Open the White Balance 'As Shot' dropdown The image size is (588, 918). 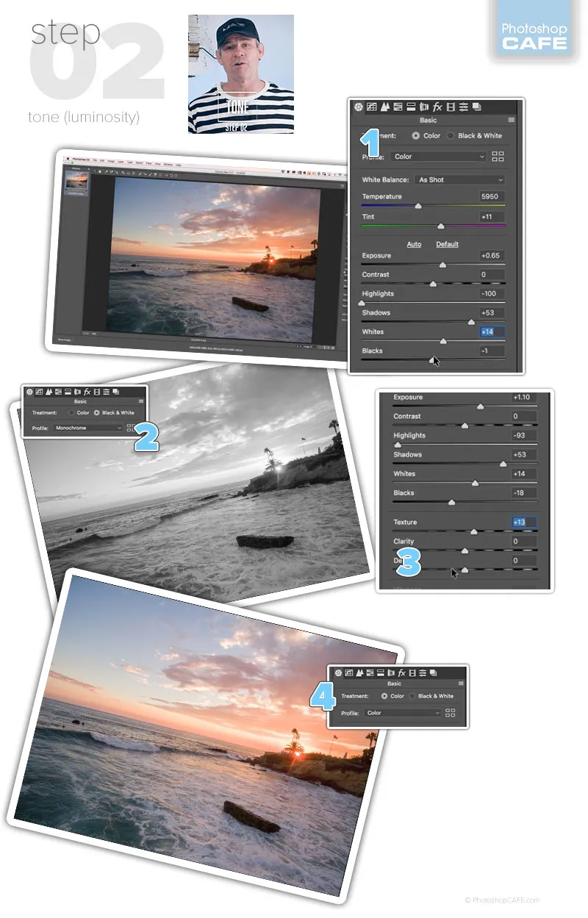459,180
